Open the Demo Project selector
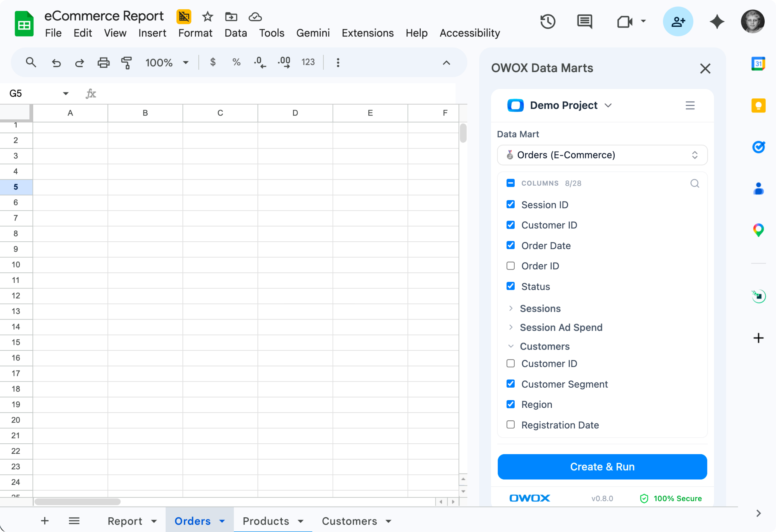This screenshot has width=776, height=532. [559, 106]
